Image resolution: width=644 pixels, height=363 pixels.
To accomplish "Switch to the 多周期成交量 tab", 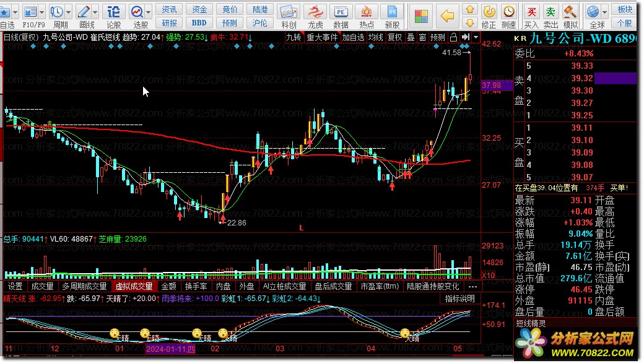I will 84,286.
